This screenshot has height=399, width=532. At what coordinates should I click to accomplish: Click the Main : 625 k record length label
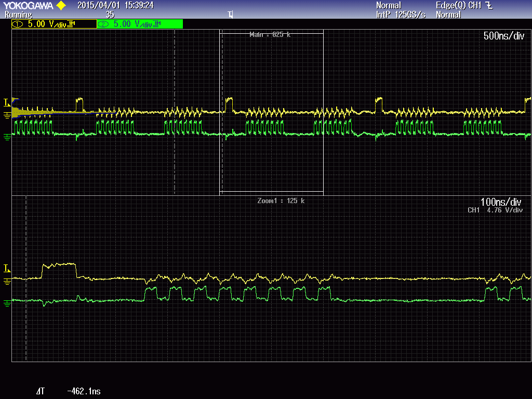pos(270,35)
